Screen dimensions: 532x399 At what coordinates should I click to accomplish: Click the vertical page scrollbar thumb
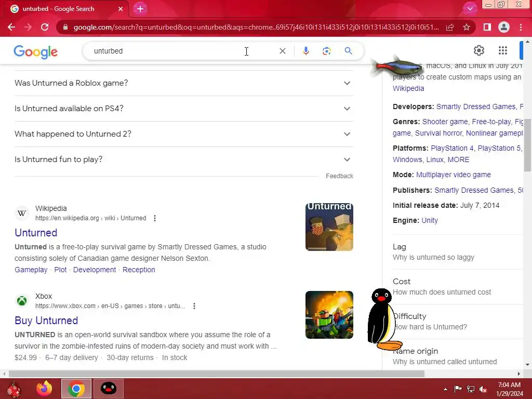coord(527,145)
